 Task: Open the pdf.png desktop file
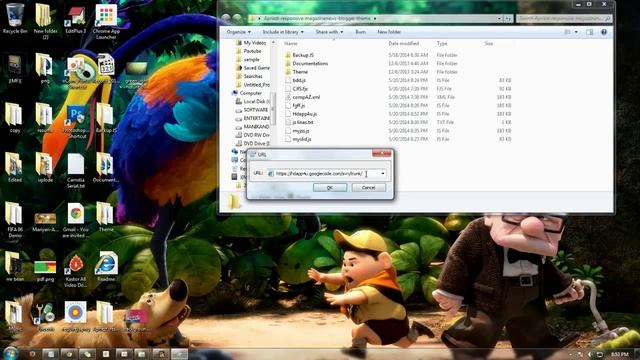pyautogui.click(x=45, y=271)
